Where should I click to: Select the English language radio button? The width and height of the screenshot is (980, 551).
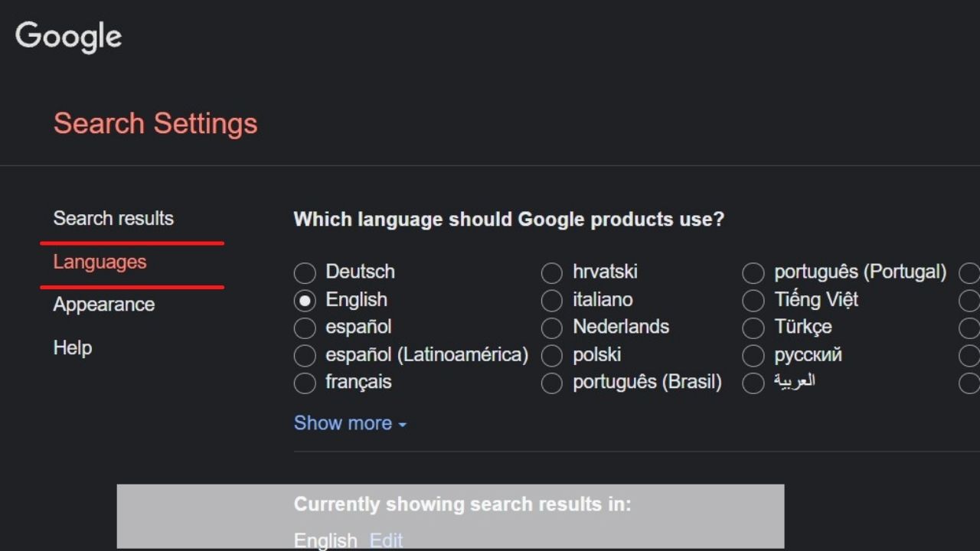coord(305,301)
